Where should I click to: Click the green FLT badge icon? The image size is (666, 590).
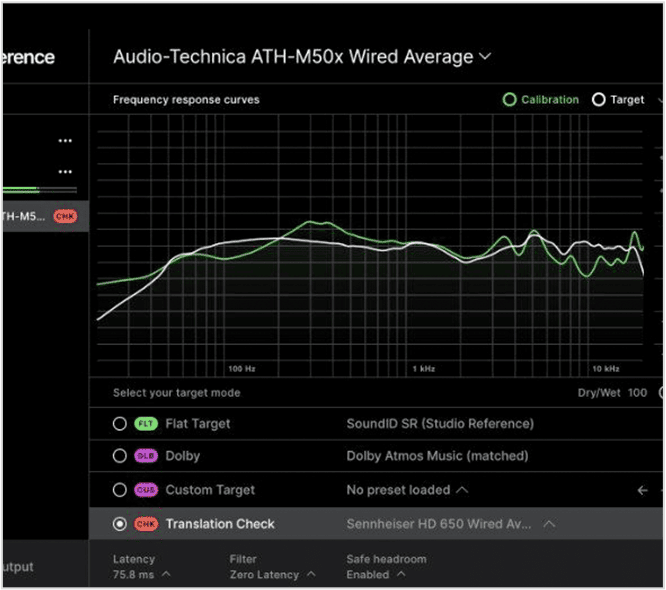tap(146, 424)
